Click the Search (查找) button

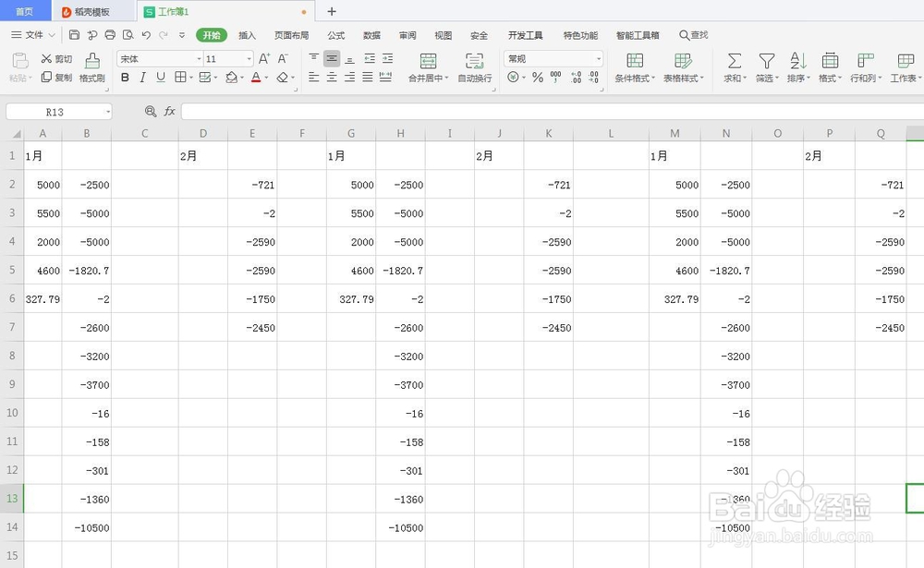point(694,35)
